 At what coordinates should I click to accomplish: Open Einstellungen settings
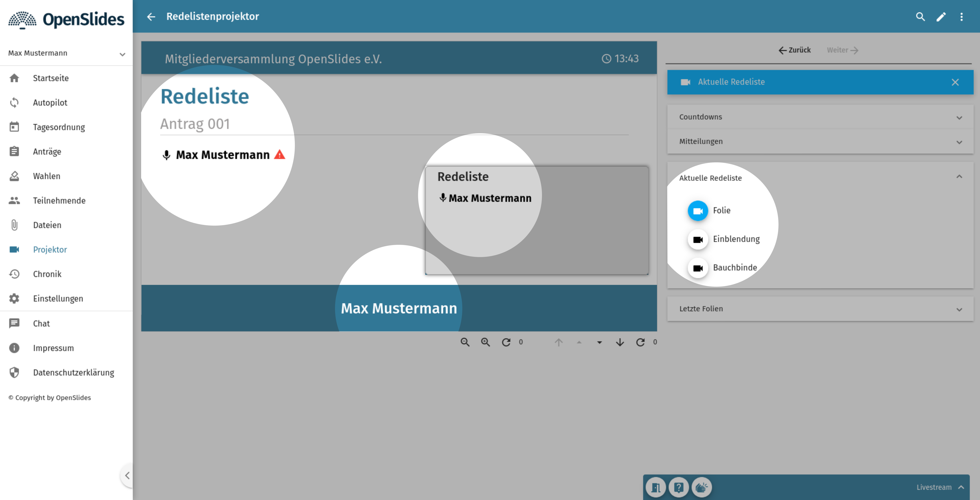67,298
